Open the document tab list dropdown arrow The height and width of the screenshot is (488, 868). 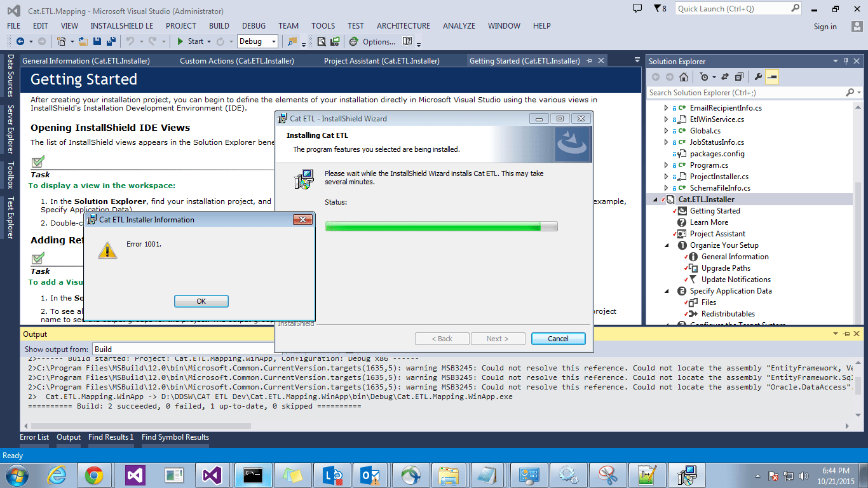point(637,60)
